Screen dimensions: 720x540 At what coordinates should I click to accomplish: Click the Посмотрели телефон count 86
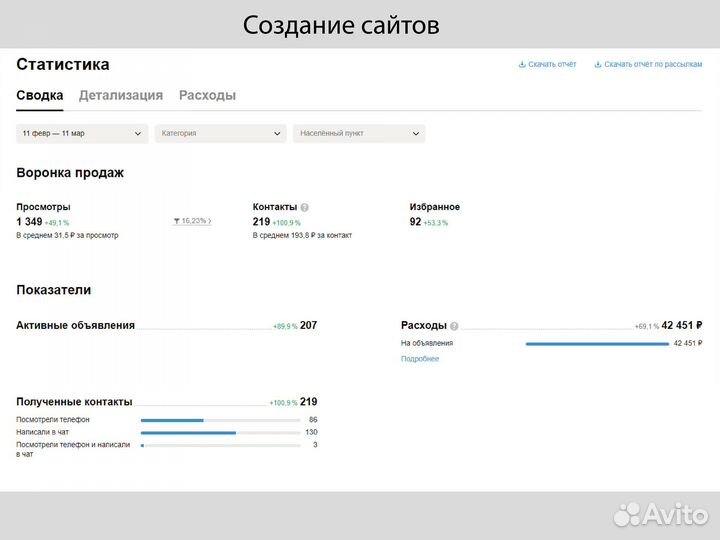[x=313, y=420]
